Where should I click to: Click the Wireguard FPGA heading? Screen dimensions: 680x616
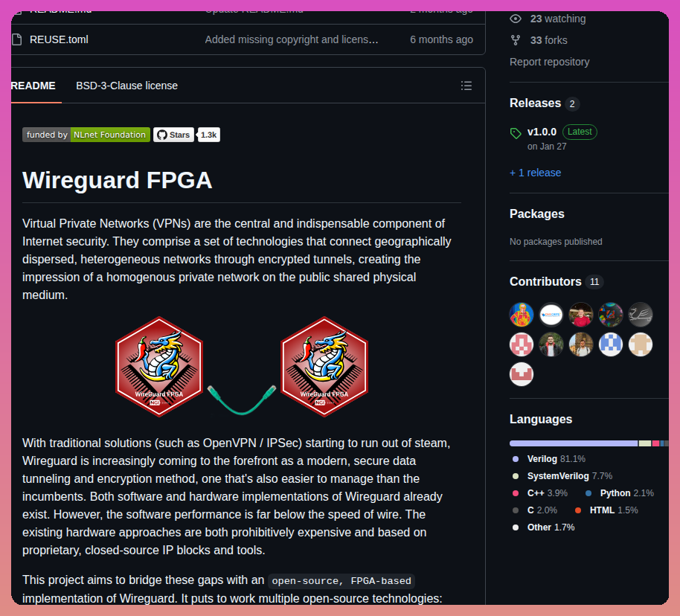click(x=117, y=180)
